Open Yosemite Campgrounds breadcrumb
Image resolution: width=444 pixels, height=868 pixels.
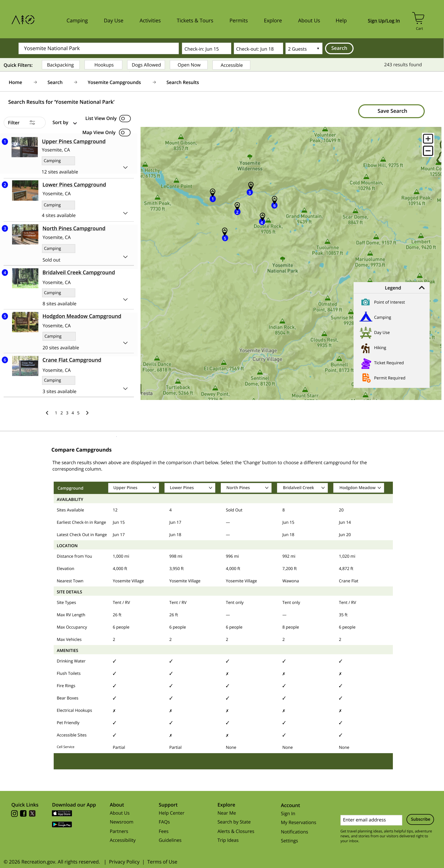click(114, 82)
